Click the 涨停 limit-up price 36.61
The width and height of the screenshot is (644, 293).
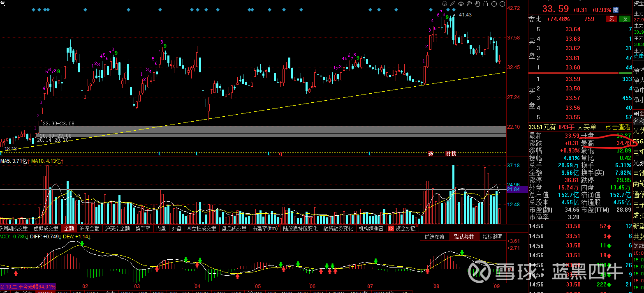pyautogui.click(x=571, y=180)
